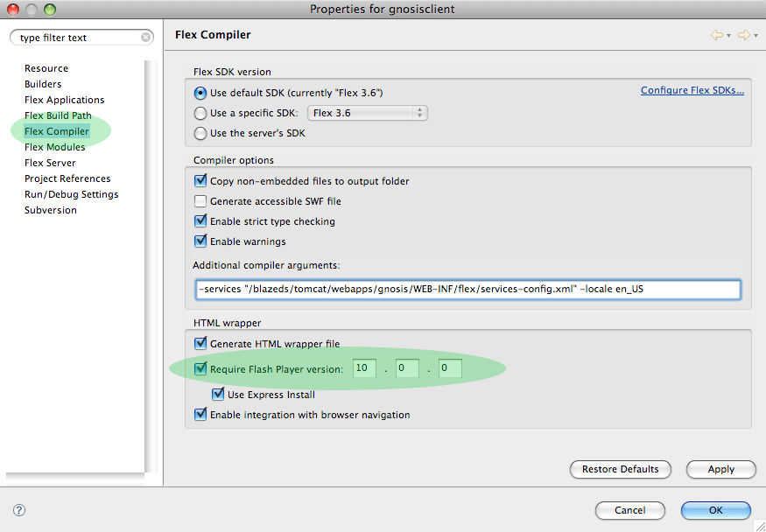Select Flex Build Path in sidebar

pyautogui.click(x=58, y=115)
